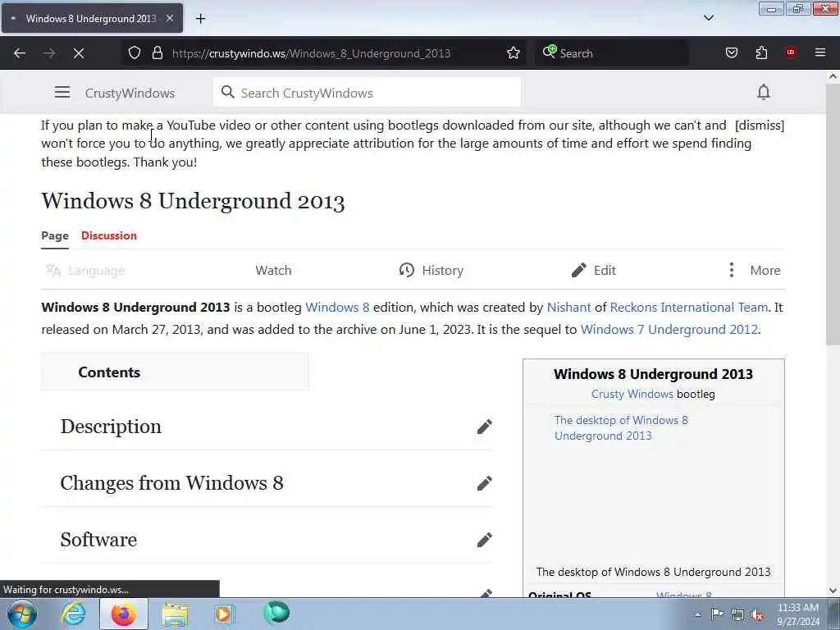Screen dimensions: 840x630
Task: Click the green round taskbar app icon
Action: [276, 613]
